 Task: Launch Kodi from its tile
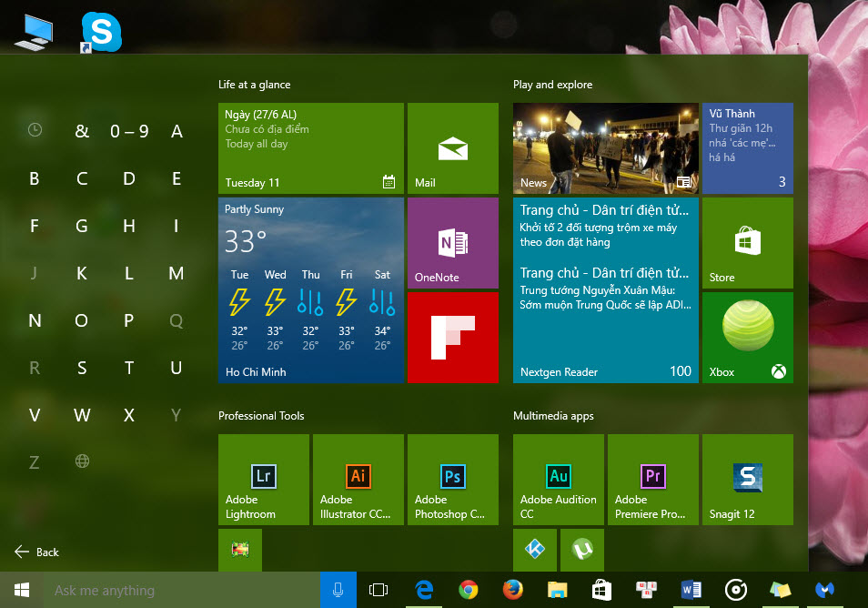coord(534,551)
